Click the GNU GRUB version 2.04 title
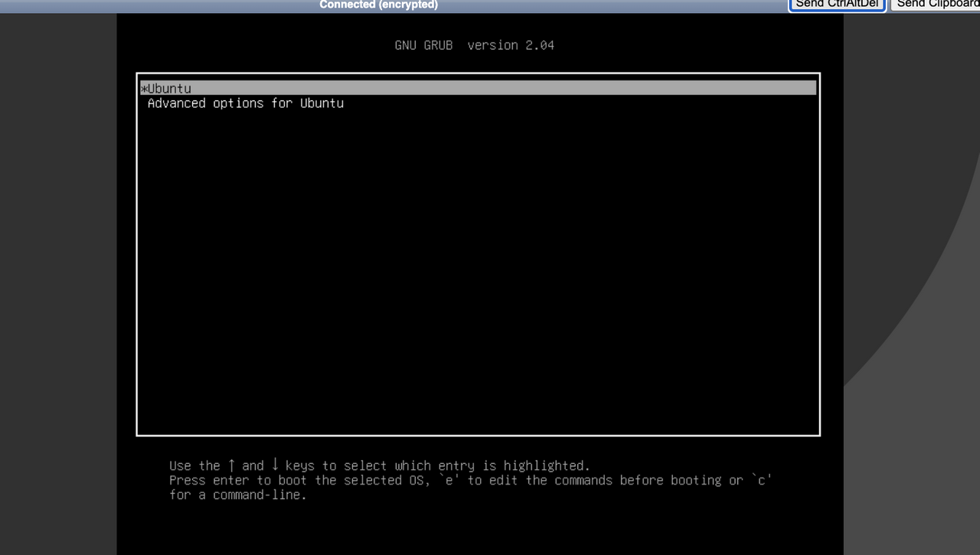This screenshot has height=555, width=980. tap(474, 45)
